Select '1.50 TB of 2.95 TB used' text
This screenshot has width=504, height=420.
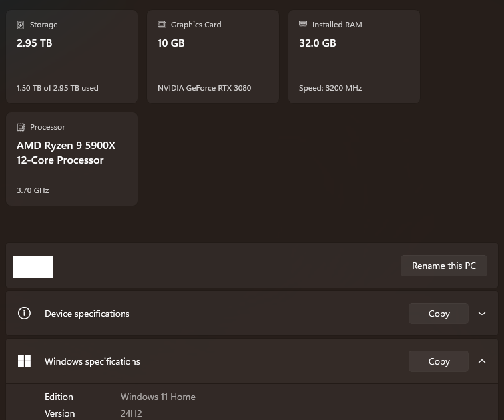pyautogui.click(x=57, y=88)
